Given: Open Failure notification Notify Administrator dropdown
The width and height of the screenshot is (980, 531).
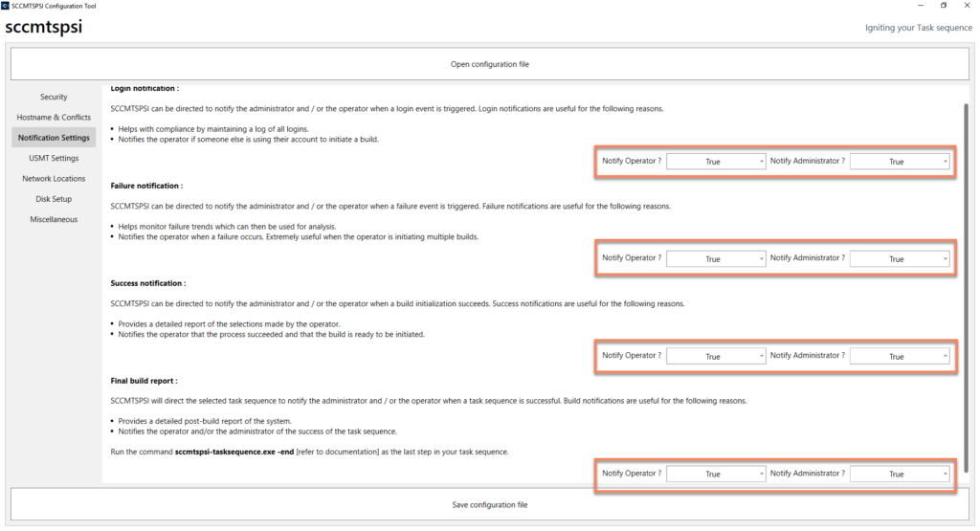Looking at the screenshot, I should (x=899, y=259).
